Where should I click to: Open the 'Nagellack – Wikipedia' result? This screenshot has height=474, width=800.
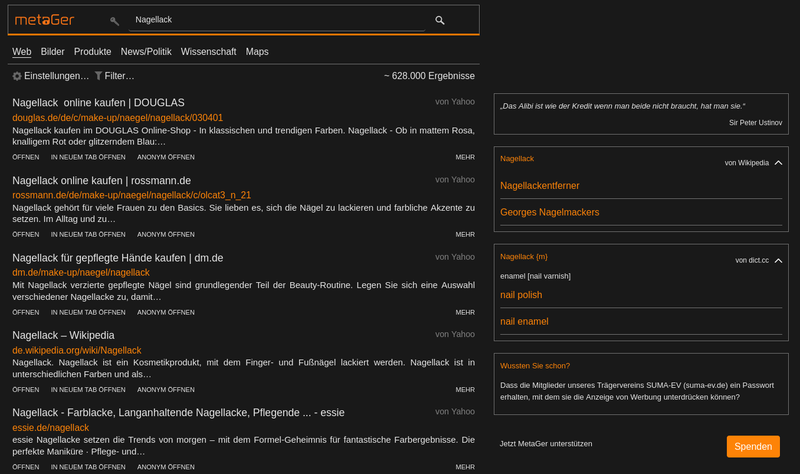[63, 335]
